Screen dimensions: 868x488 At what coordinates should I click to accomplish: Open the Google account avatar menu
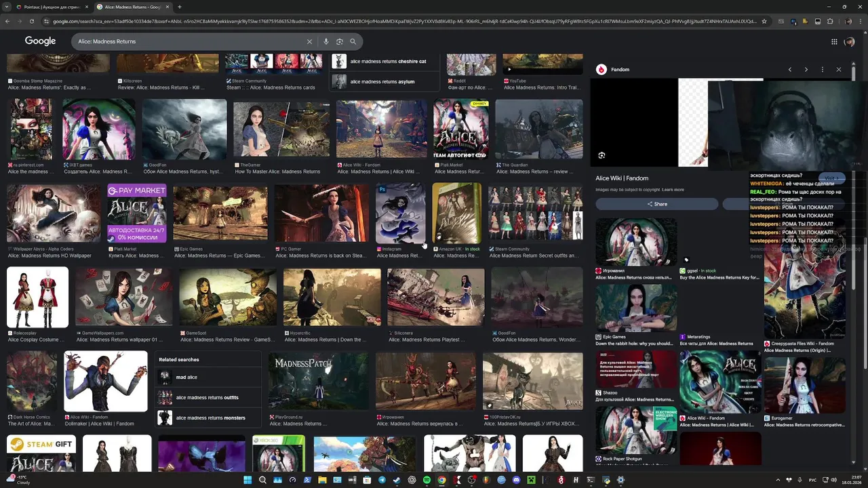(x=849, y=41)
